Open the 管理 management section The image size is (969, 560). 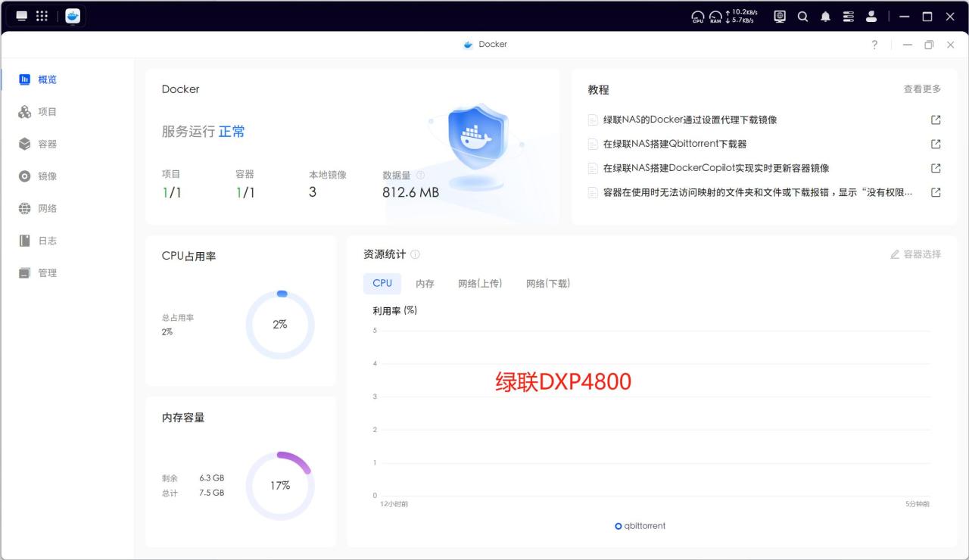click(38, 272)
